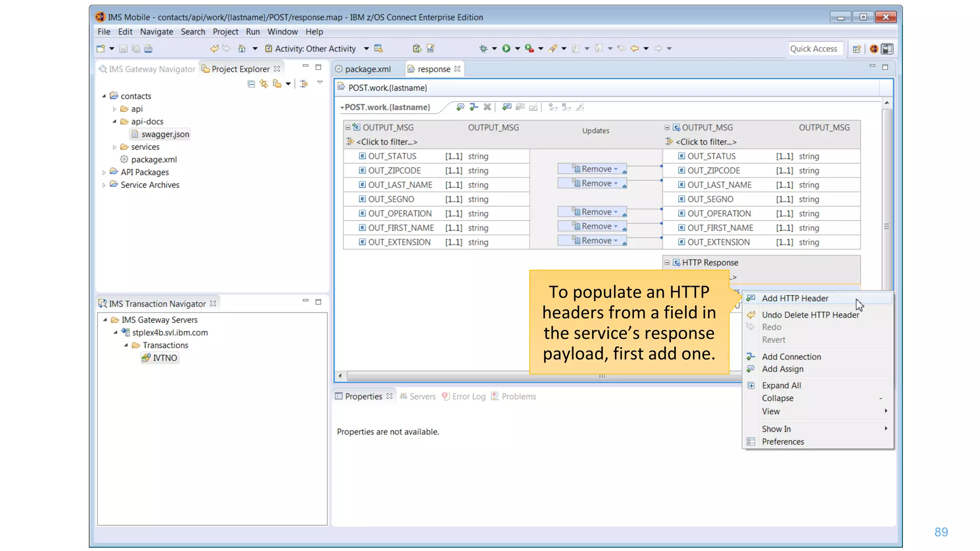Open the View submenu in context menu
Image resolution: width=980 pixels, height=551 pixels.
[817, 411]
